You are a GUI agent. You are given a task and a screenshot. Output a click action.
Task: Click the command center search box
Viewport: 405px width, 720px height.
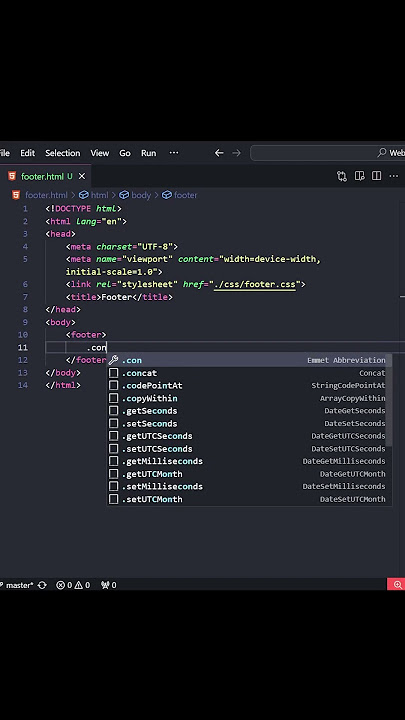click(x=327, y=153)
